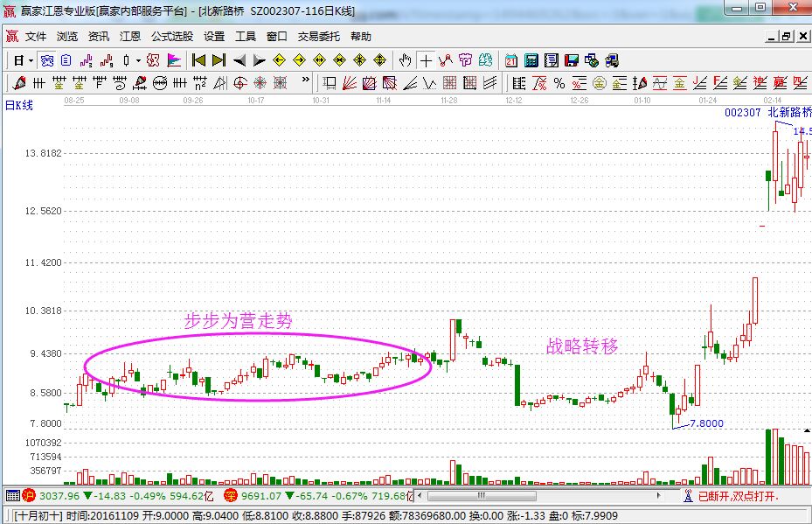Expand the drawing toolbar overflow chevron
812x524 pixels.
coord(307,83)
